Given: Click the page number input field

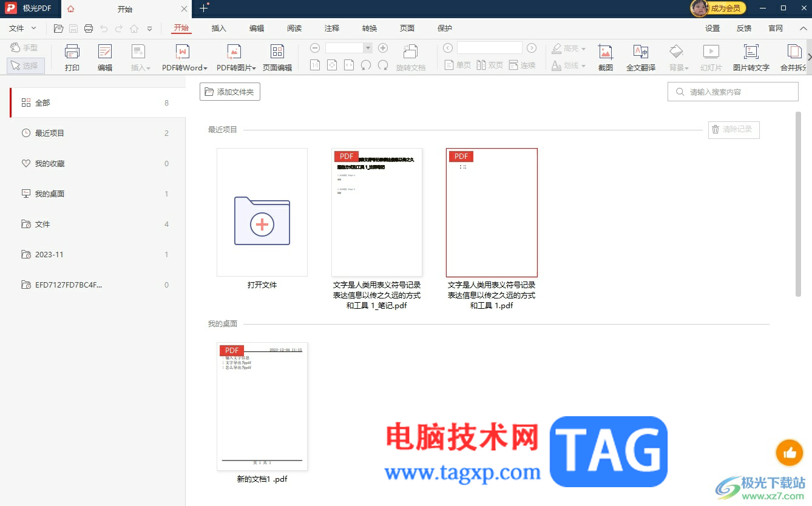Looking at the screenshot, I should pos(490,48).
